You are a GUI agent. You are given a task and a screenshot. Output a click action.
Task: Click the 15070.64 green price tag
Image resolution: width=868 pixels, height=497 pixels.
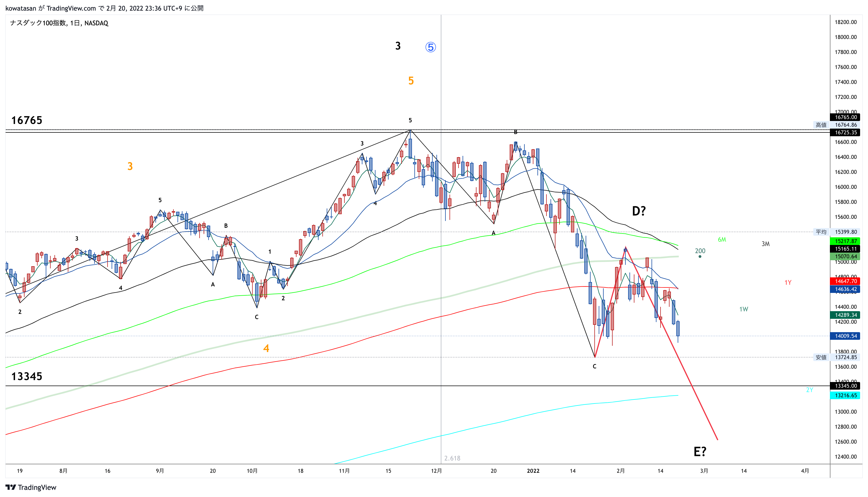point(845,256)
